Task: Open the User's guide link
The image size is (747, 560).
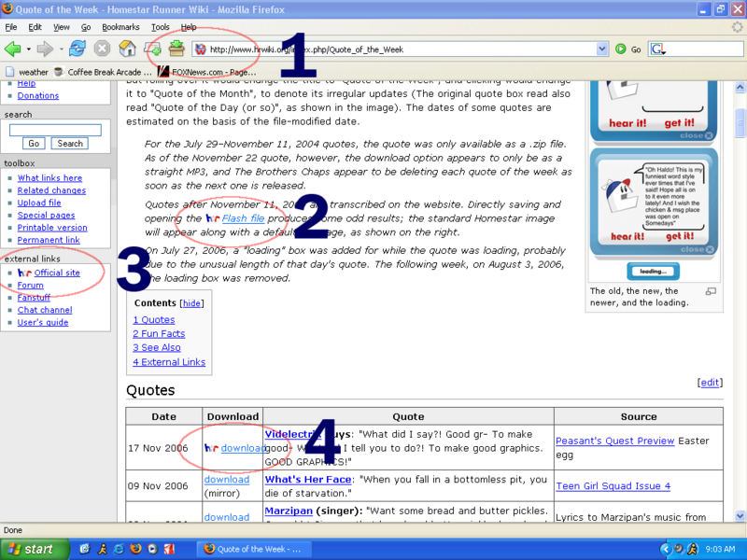Action: point(43,322)
